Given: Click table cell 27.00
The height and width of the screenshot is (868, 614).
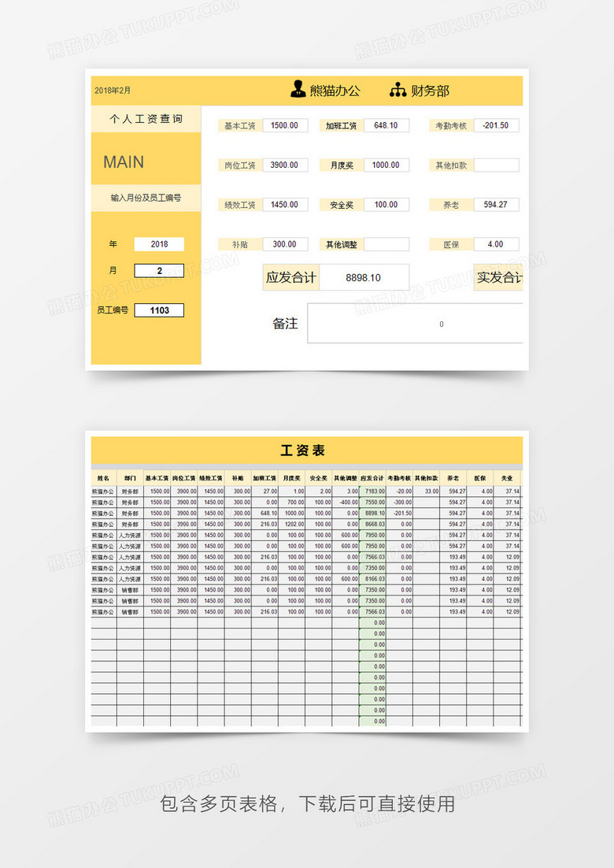Looking at the screenshot, I should tap(264, 491).
